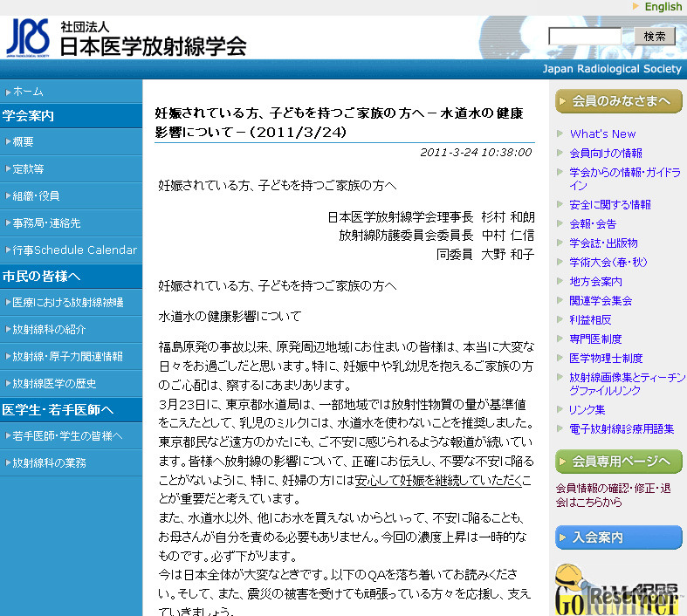Screen dimensions: 687x616
Task: Click the arrow icon on 会員のみなさまへ button
Action: [x=563, y=101]
